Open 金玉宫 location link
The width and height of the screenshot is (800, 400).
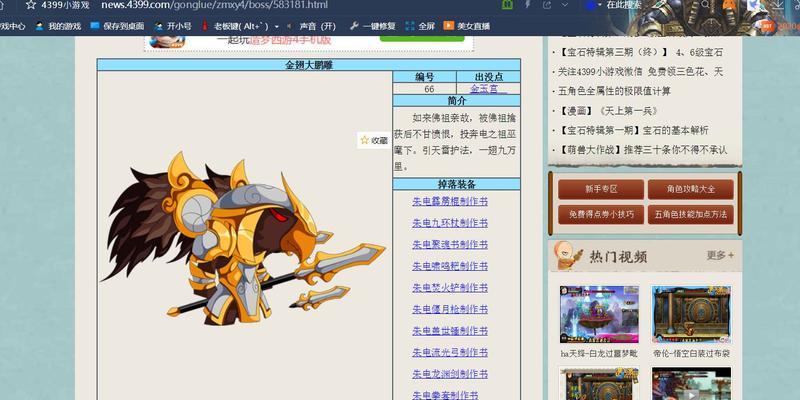click(488, 89)
